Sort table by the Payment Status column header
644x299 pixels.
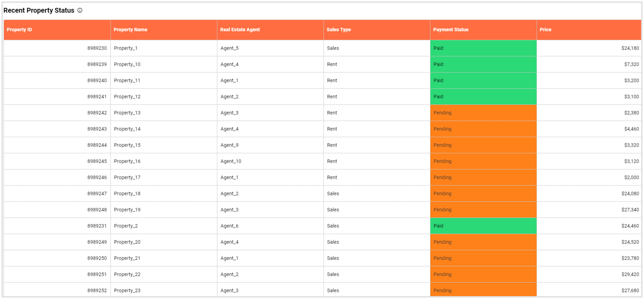point(450,30)
